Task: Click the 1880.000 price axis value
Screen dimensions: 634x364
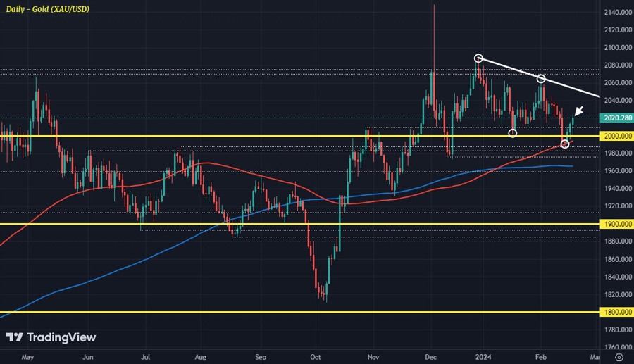Action: pos(618,241)
